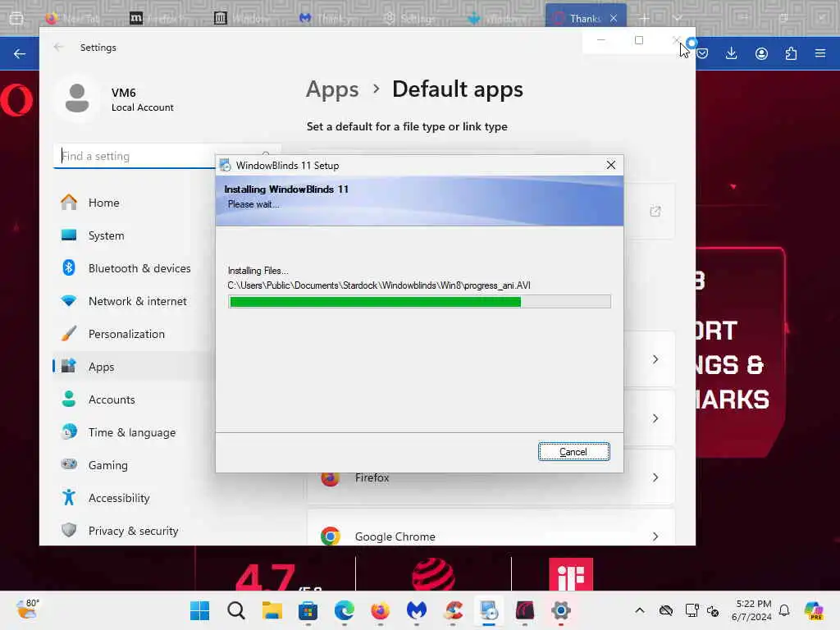
Task: Click the Privacy shield icon
Action: click(69, 530)
